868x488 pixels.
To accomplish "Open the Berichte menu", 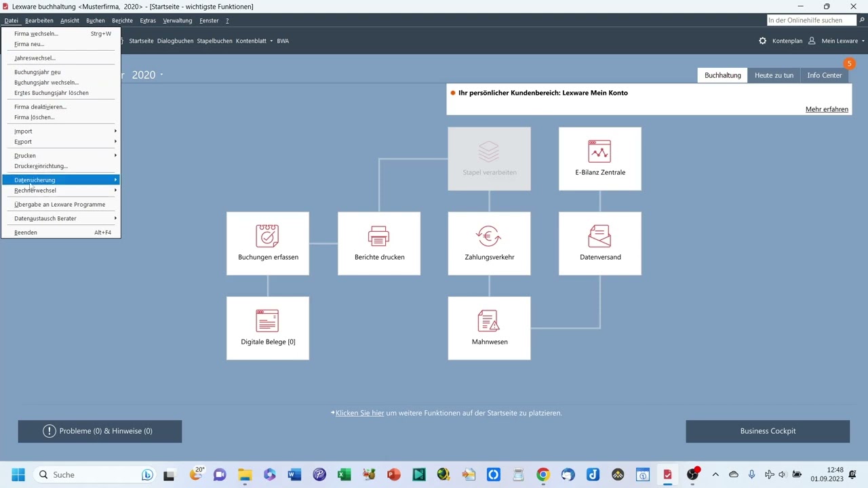I will [x=122, y=20].
